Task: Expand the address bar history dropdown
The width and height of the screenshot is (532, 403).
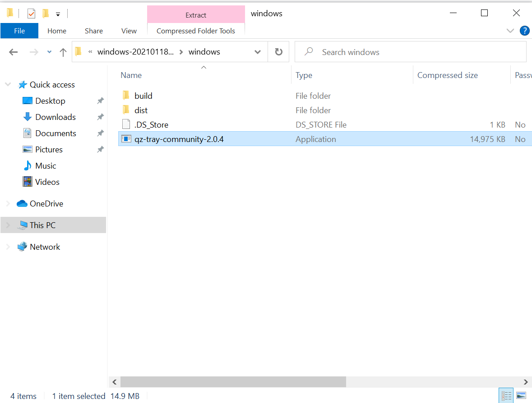Action: (x=258, y=52)
